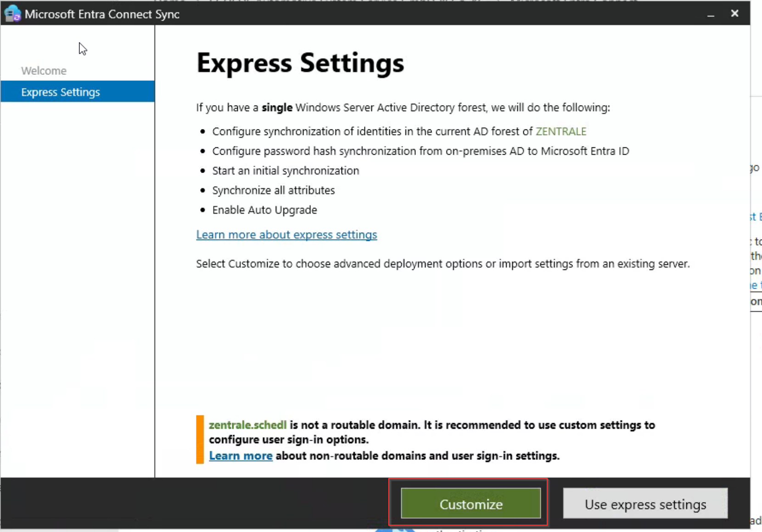
Task: Click the Synchronize all attributes bullet item
Action: click(x=273, y=190)
